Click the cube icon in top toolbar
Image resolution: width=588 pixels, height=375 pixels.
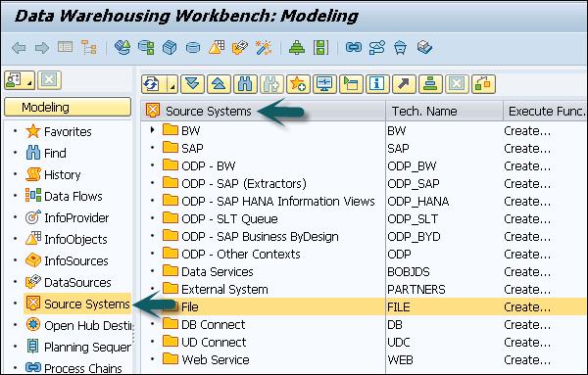click(x=170, y=48)
